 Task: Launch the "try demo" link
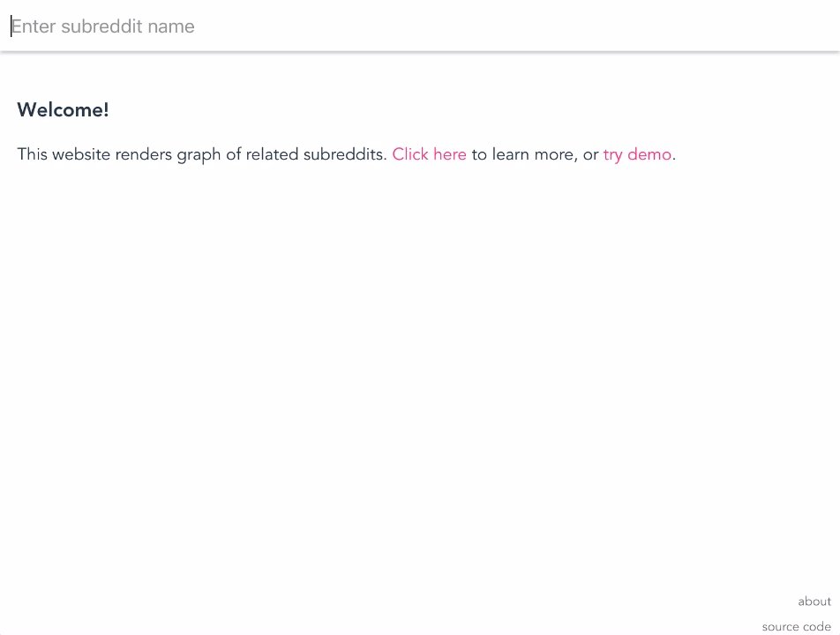(637, 154)
